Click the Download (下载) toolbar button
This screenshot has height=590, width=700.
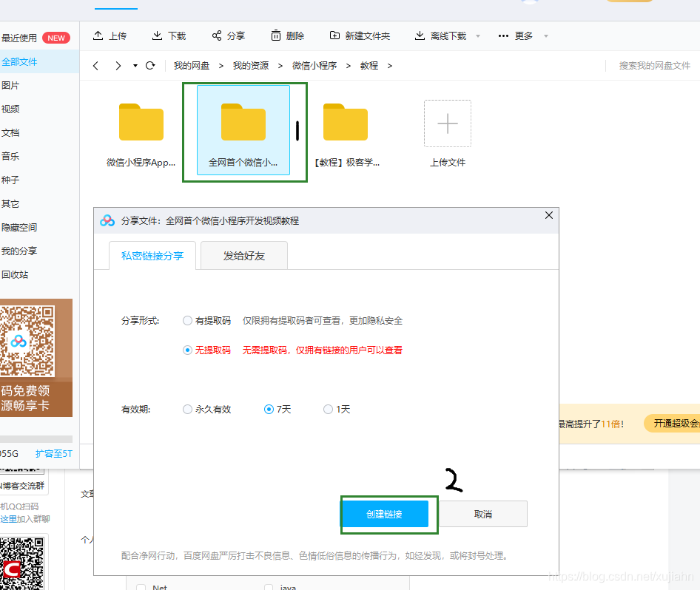(169, 35)
